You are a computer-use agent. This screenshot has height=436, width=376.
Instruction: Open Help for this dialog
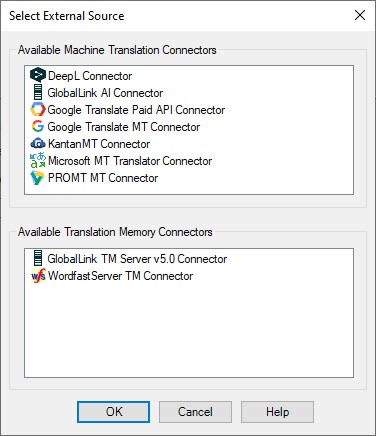pyautogui.click(x=277, y=412)
